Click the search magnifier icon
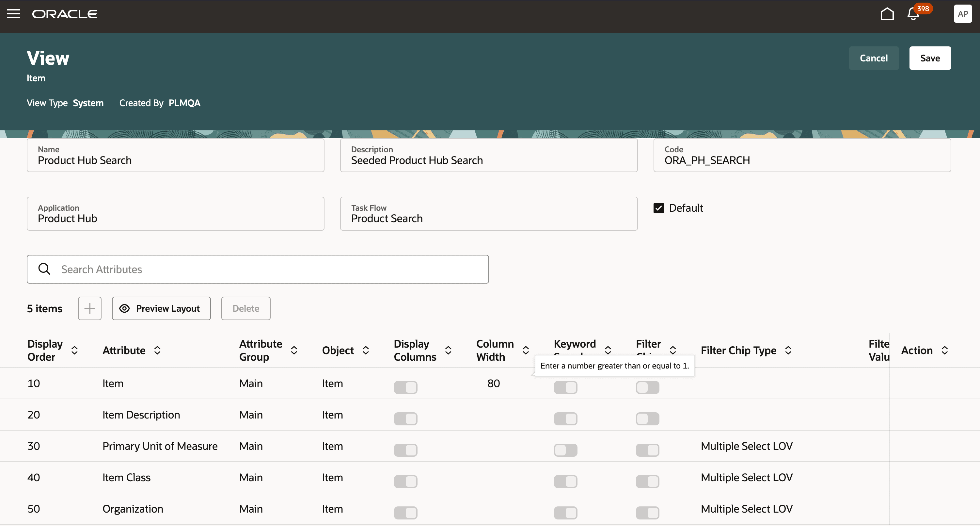 tap(44, 269)
